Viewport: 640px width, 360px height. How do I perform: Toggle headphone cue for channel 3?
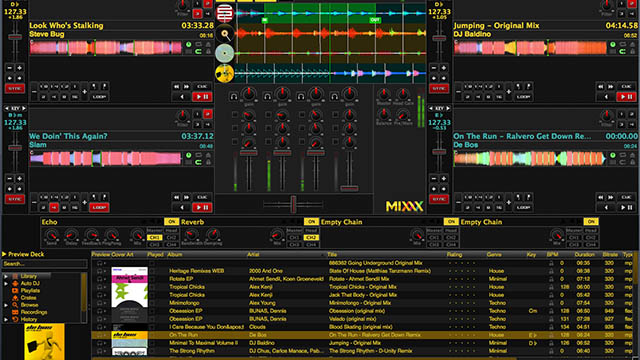[300, 97]
